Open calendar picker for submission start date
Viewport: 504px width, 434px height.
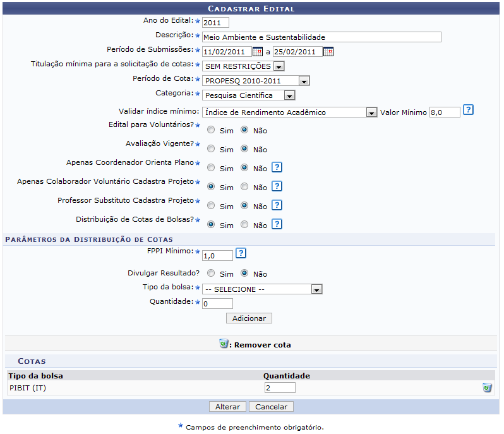click(x=257, y=52)
